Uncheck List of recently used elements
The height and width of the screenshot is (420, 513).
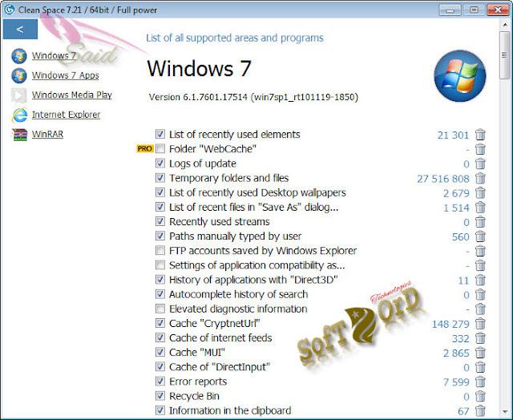tap(160, 134)
